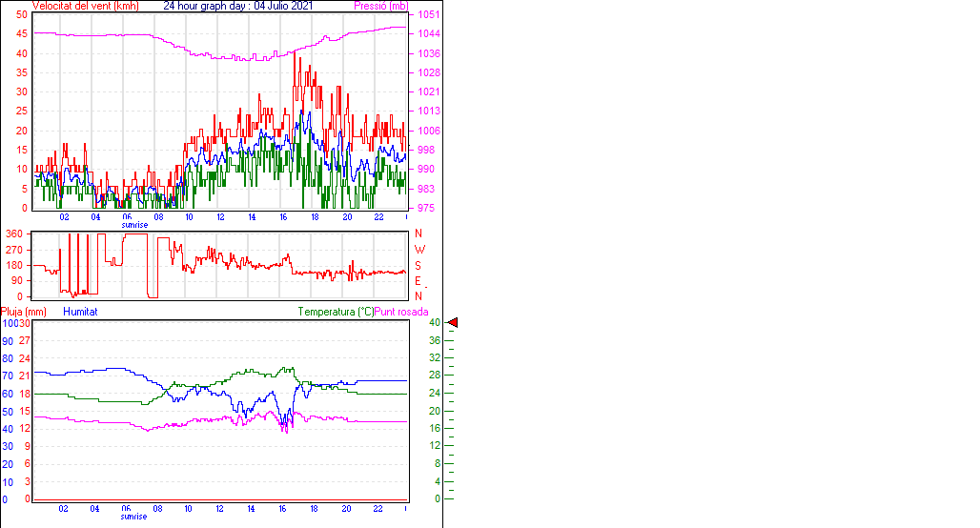
Task: Click the E compass letter beside wind direction graph
Action: (419, 280)
